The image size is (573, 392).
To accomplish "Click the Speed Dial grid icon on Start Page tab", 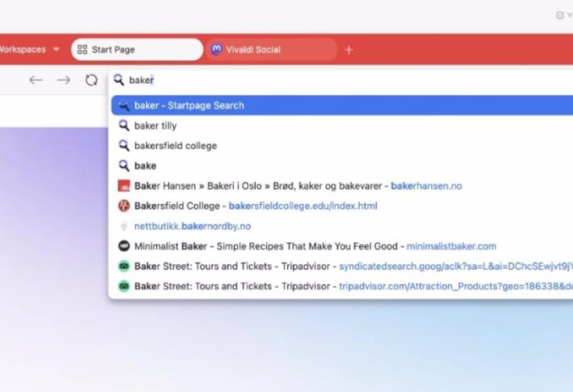I will (82, 49).
